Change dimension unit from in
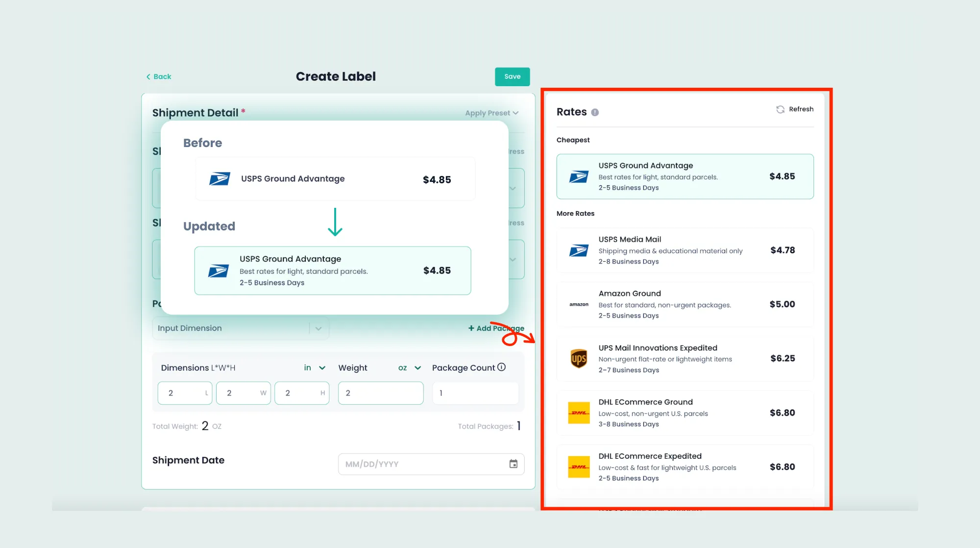Screen dimensions: 980x548 pyautogui.click(x=315, y=368)
